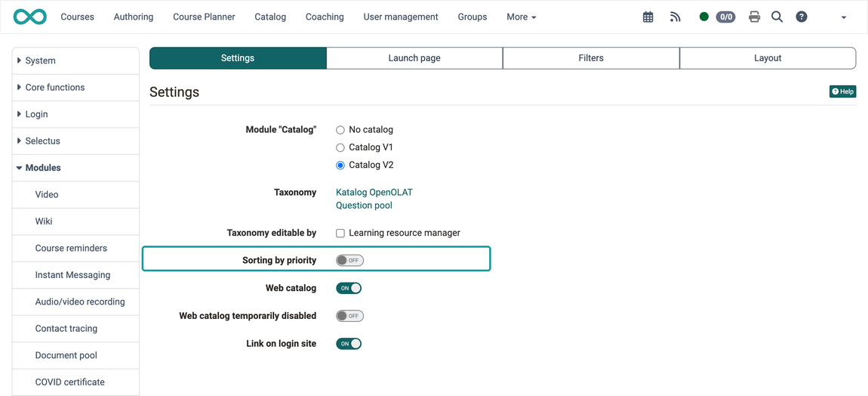Click the green Help button

(842, 91)
